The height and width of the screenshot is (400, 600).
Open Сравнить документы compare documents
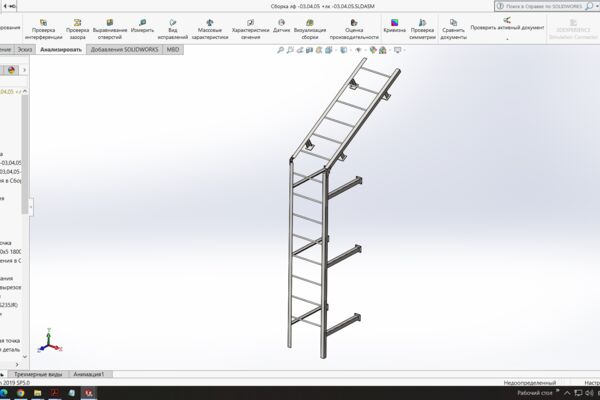(x=453, y=29)
